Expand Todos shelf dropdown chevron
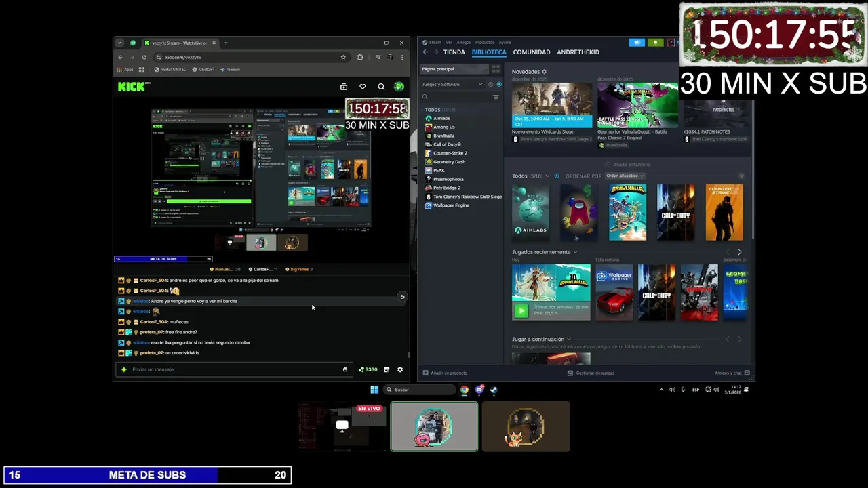The image size is (868, 488). [x=547, y=176]
